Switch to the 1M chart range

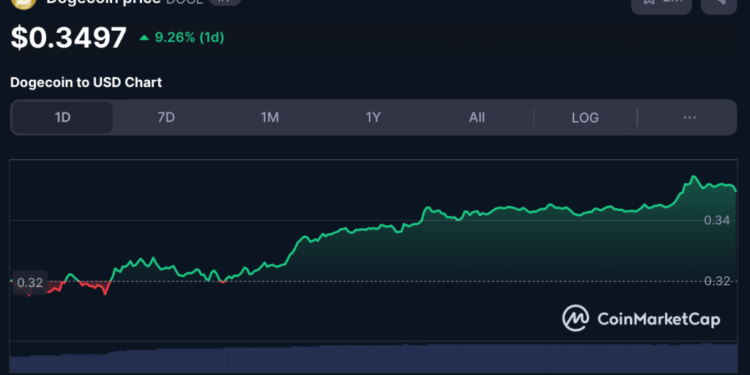click(x=270, y=117)
